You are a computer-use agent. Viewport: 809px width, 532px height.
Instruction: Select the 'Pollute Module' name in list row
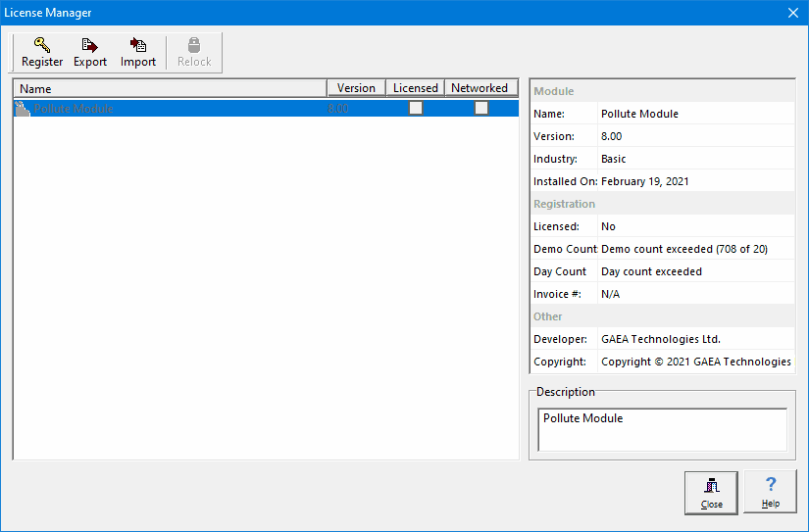(x=74, y=109)
